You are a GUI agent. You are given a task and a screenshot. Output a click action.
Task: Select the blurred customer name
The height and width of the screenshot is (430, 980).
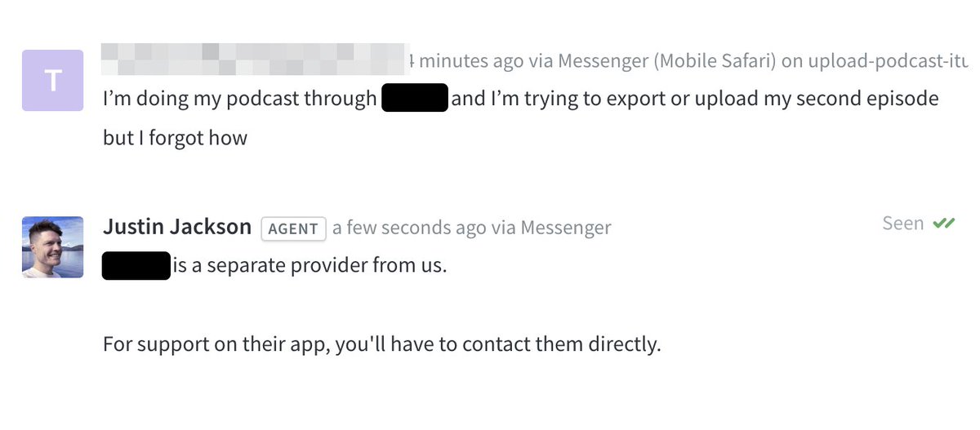click(253, 57)
